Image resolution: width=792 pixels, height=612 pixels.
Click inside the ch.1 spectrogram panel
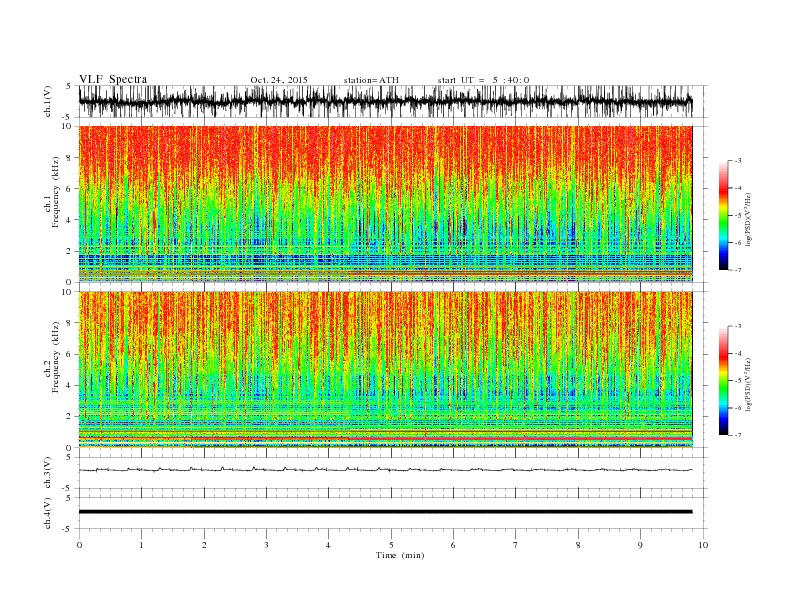385,204
